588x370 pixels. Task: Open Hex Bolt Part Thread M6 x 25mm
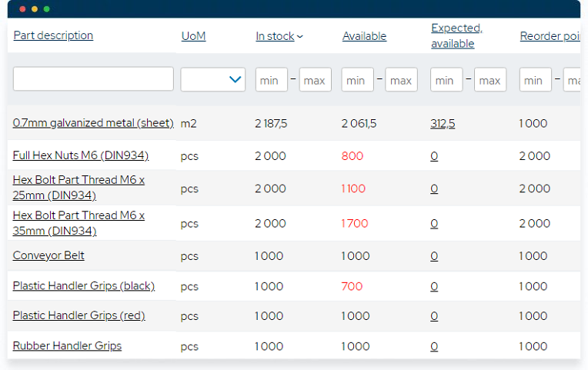pyautogui.click(x=79, y=188)
